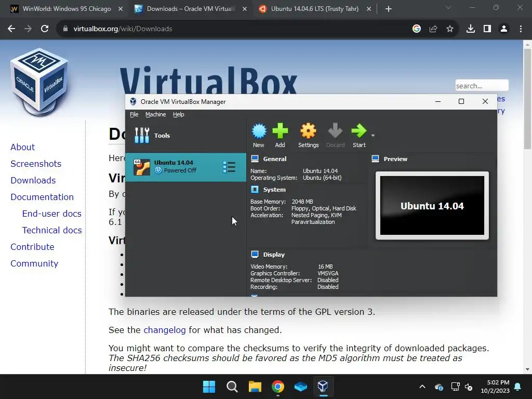Open the Contribute link

[x=32, y=247]
